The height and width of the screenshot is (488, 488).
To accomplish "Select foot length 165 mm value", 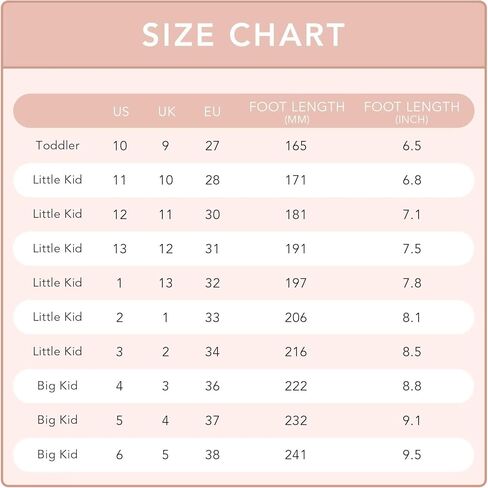I will (x=296, y=146).
